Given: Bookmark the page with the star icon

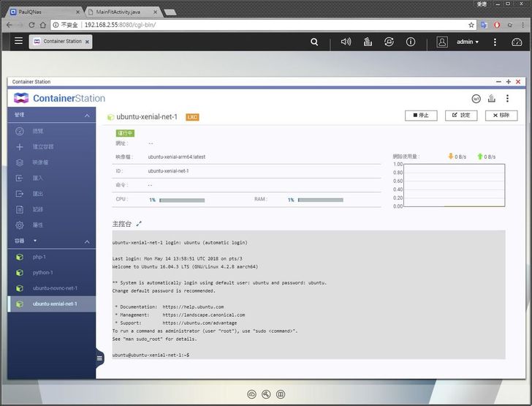Looking at the screenshot, I should [471, 25].
